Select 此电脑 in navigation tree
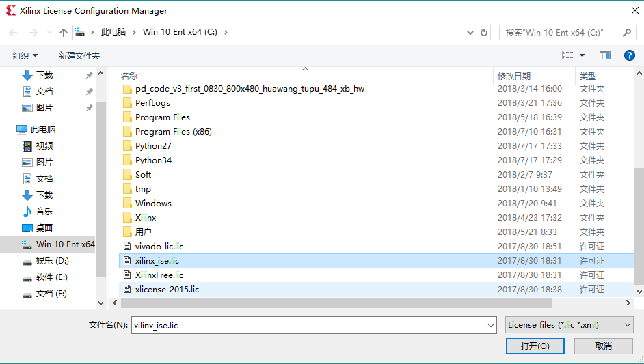The image size is (644, 364). click(x=42, y=129)
